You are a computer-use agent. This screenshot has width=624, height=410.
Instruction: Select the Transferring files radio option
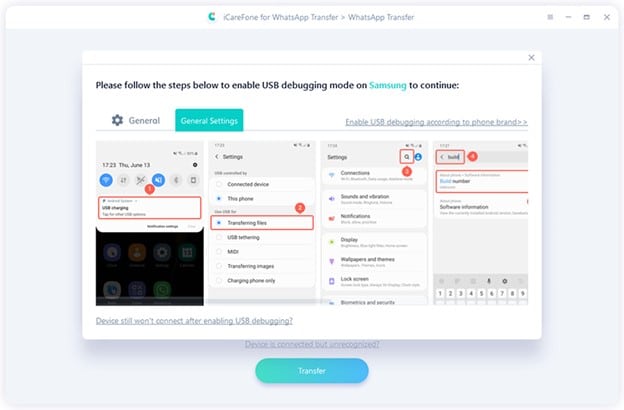(x=262, y=223)
